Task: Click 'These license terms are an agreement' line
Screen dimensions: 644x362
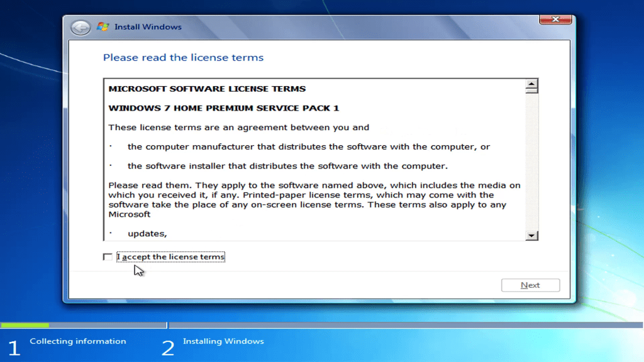Action: 238,127
